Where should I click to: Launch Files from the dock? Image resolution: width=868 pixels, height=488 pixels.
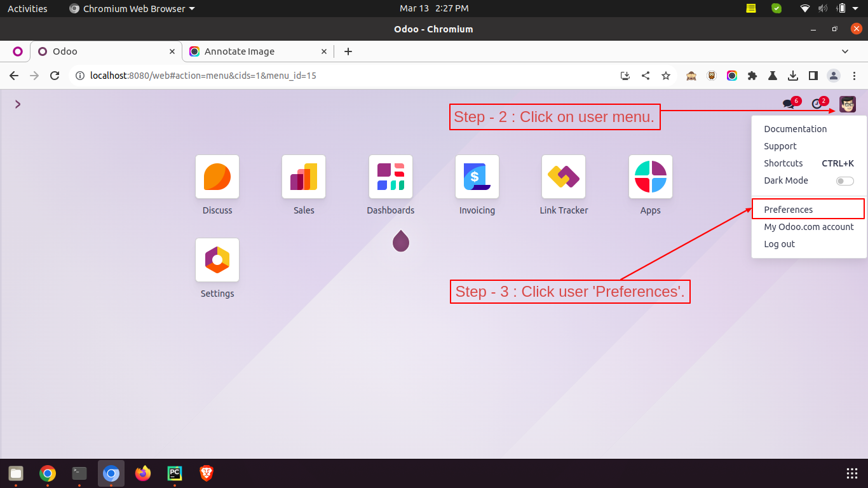(x=16, y=473)
